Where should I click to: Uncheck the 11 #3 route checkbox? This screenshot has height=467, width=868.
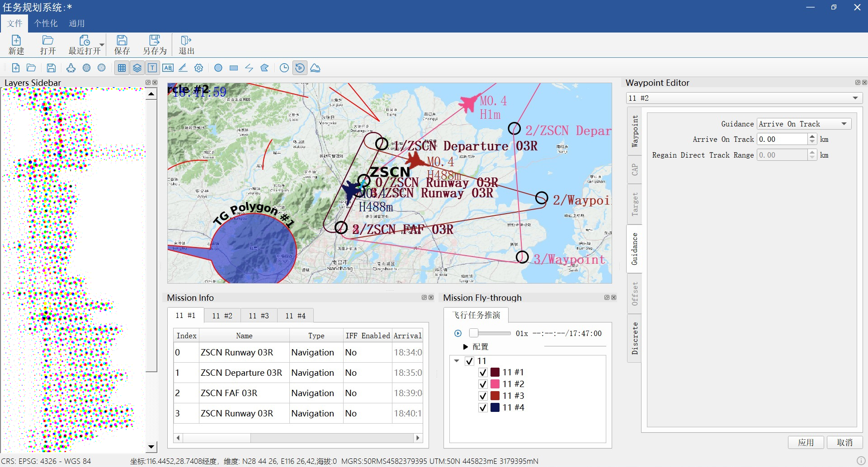click(x=483, y=396)
